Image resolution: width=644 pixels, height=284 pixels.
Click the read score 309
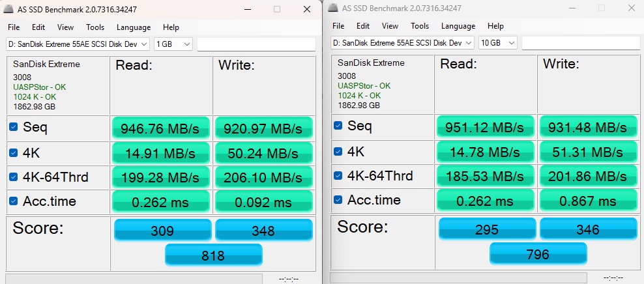[163, 230]
